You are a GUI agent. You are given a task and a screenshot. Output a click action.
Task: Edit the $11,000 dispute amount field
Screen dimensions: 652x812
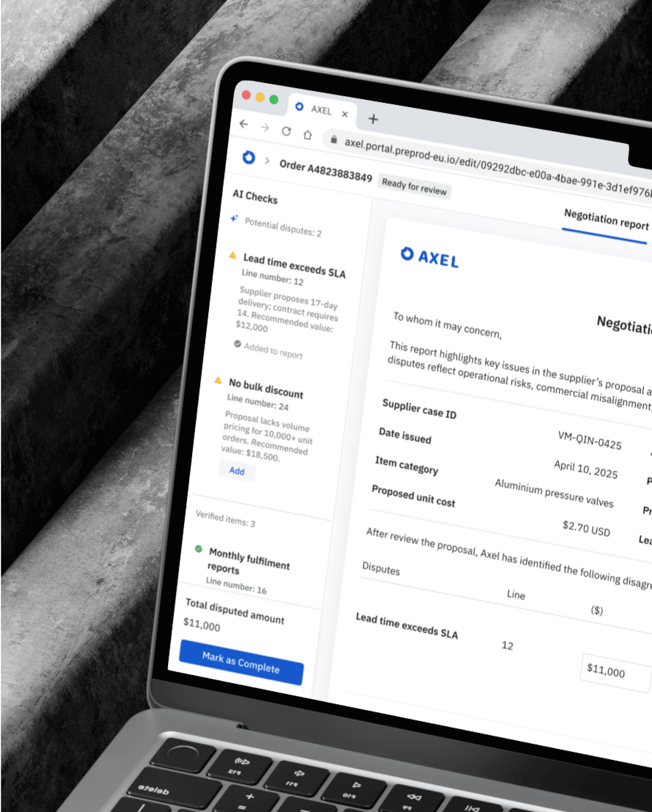616,673
